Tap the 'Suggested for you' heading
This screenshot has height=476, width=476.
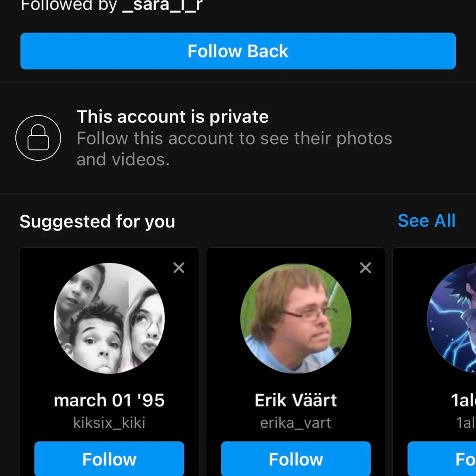pos(97,222)
